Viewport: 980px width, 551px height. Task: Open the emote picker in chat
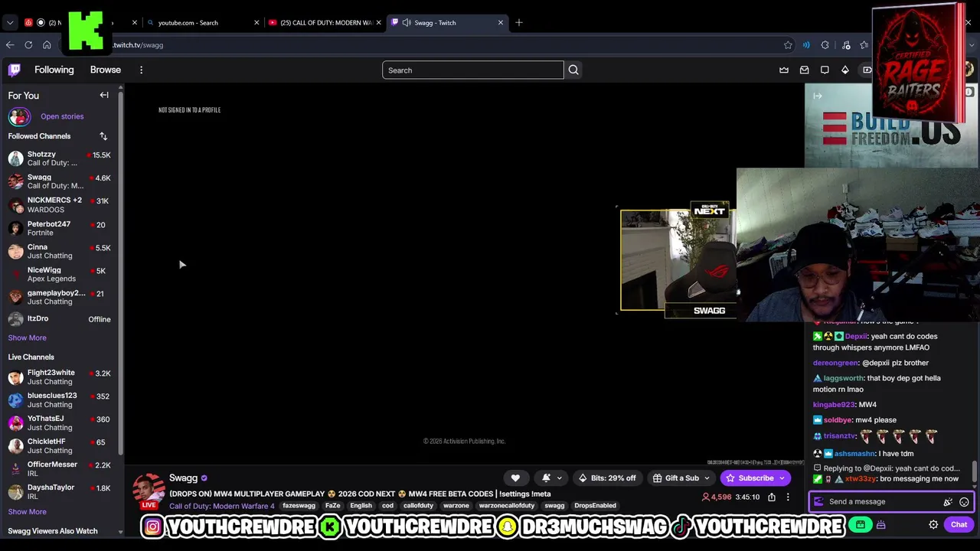pyautogui.click(x=964, y=502)
